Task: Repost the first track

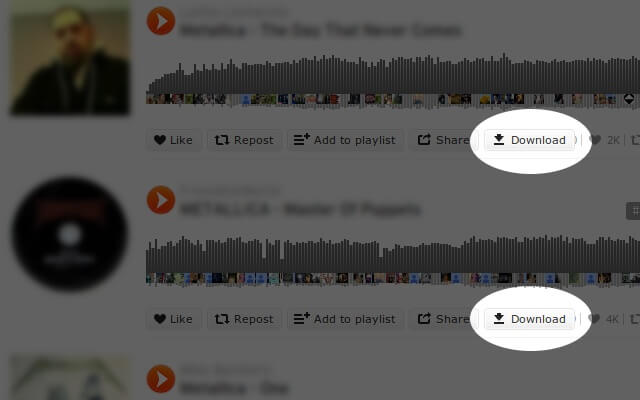Action: (244, 140)
